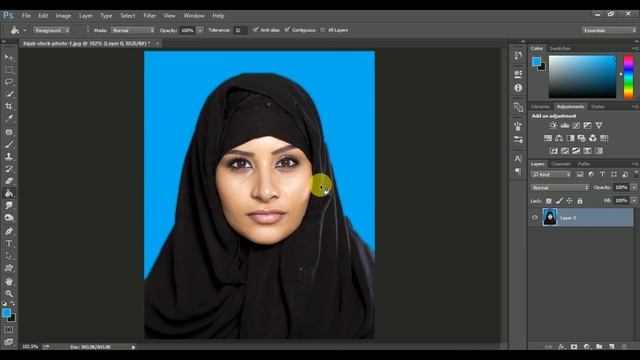
Task: Select the Spot Healing Brush tool
Action: [9, 132]
